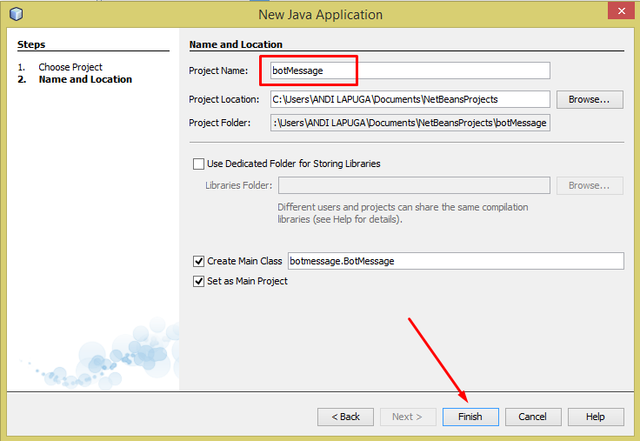
Task: Uncheck the Create Main Class checkbox
Action: (x=198, y=261)
